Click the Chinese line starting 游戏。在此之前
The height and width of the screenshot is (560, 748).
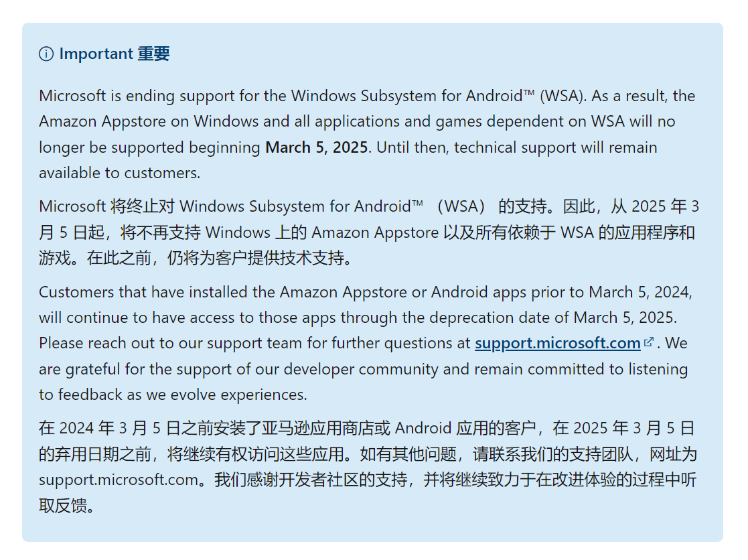click(195, 258)
